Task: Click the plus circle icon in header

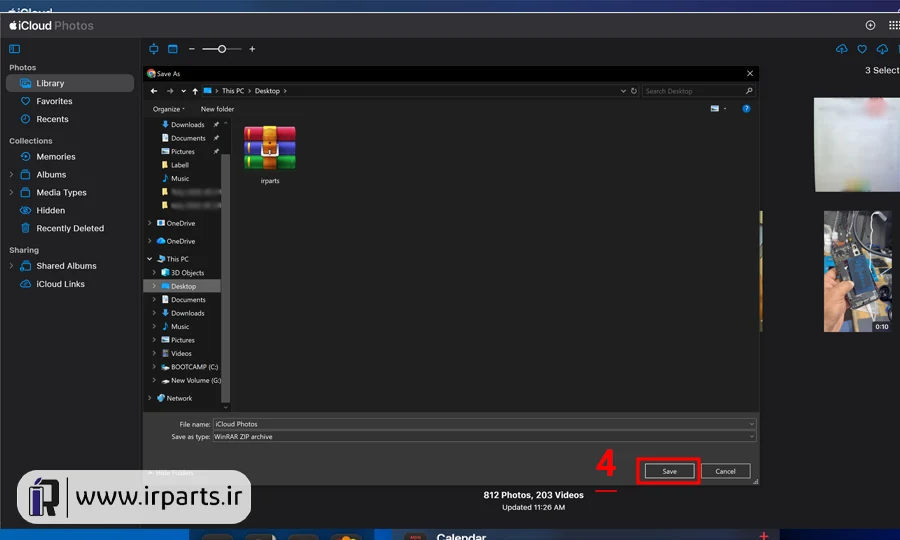Action: tap(870, 25)
